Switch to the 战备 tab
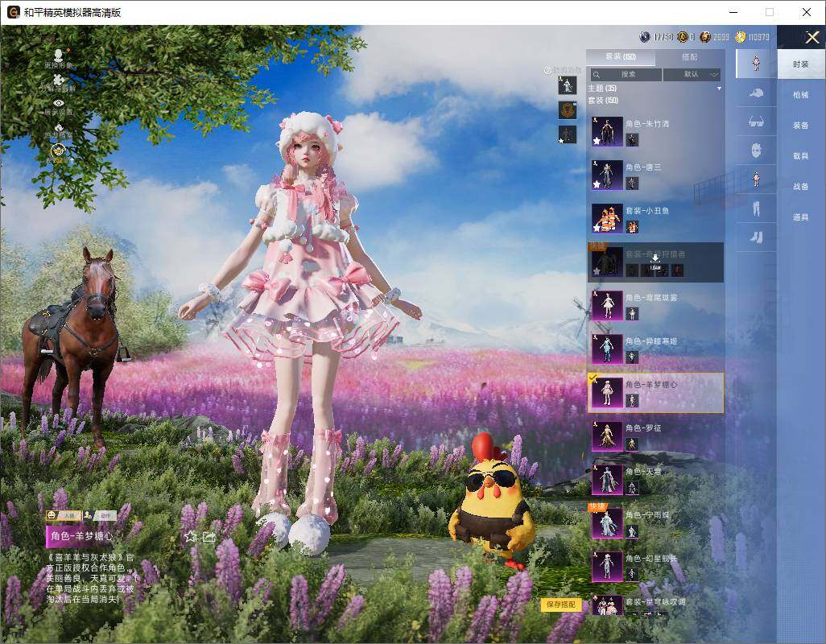The height and width of the screenshot is (644, 826). coord(801,187)
